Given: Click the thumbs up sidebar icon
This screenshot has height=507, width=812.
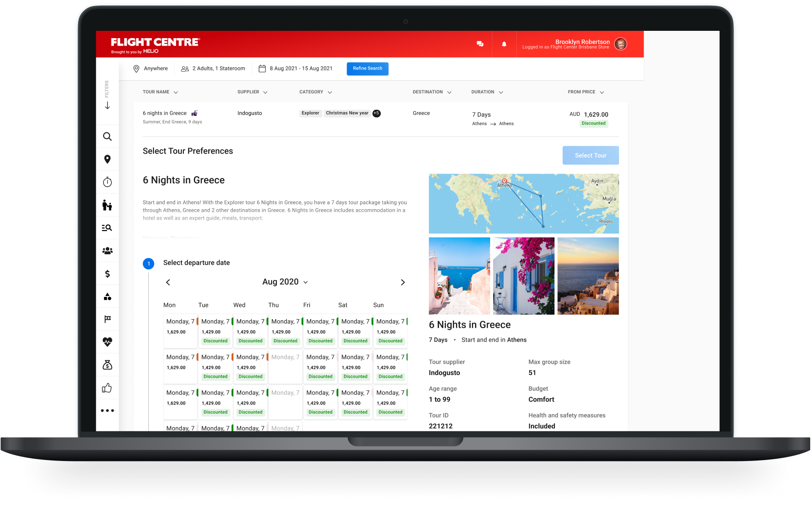Looking at the screenshot, I should click(107, 388).
